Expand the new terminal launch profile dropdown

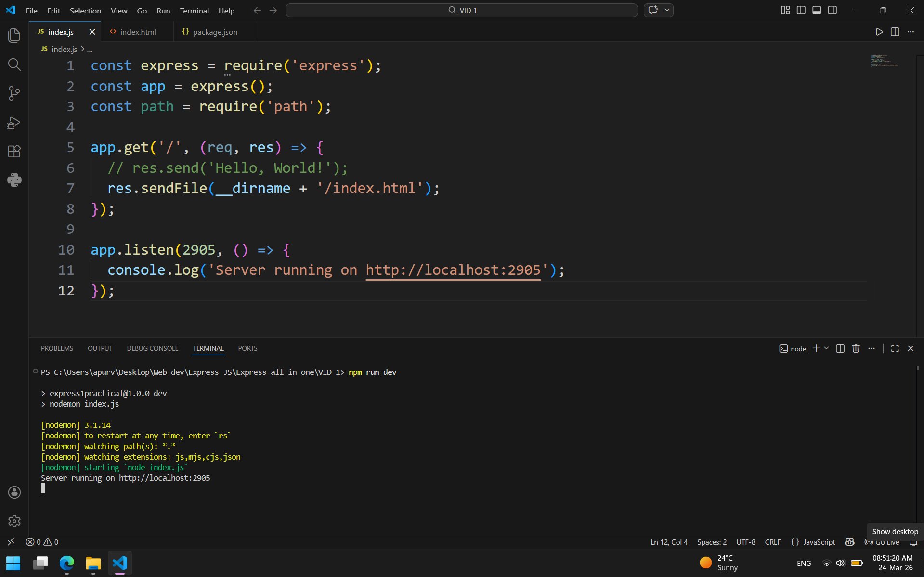coord(827,348)
